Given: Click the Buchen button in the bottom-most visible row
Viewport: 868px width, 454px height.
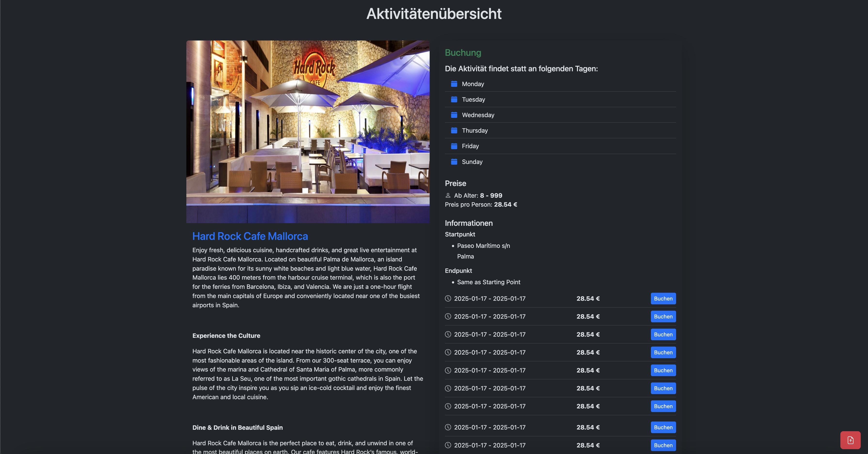Looking at the screenshot, I should click(x=663, y=445).
